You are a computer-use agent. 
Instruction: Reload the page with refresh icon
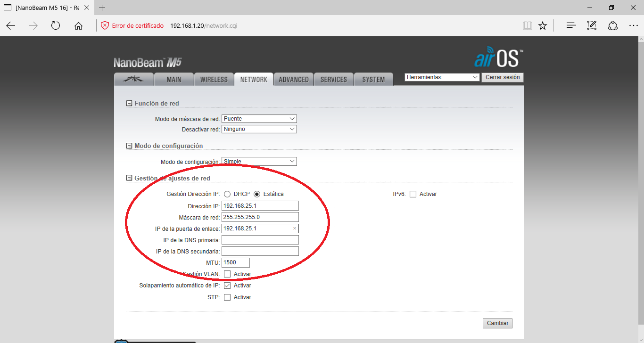click(x=56, y=26)
